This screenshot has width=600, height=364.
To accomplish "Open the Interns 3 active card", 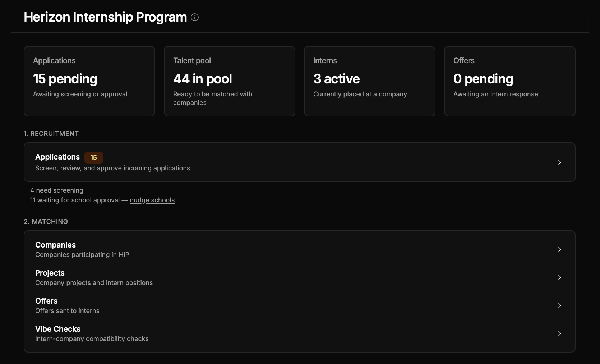I will click(370, 81).
